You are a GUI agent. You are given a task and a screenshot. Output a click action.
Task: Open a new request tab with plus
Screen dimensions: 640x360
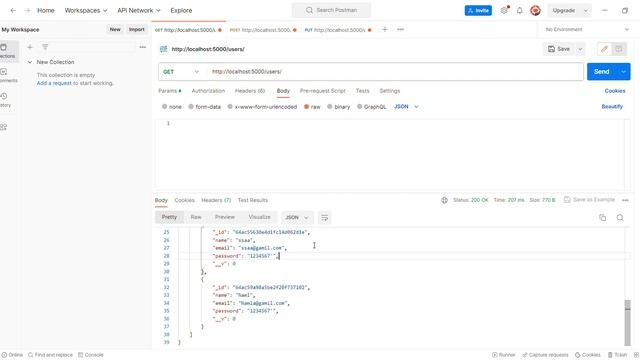point(384,29)
